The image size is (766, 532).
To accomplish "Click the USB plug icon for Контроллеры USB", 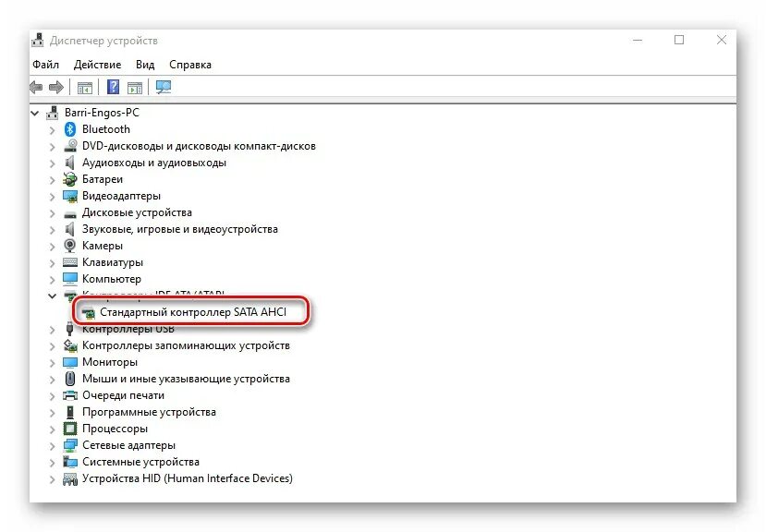I will pyautogui.click(x=70, y=330).
